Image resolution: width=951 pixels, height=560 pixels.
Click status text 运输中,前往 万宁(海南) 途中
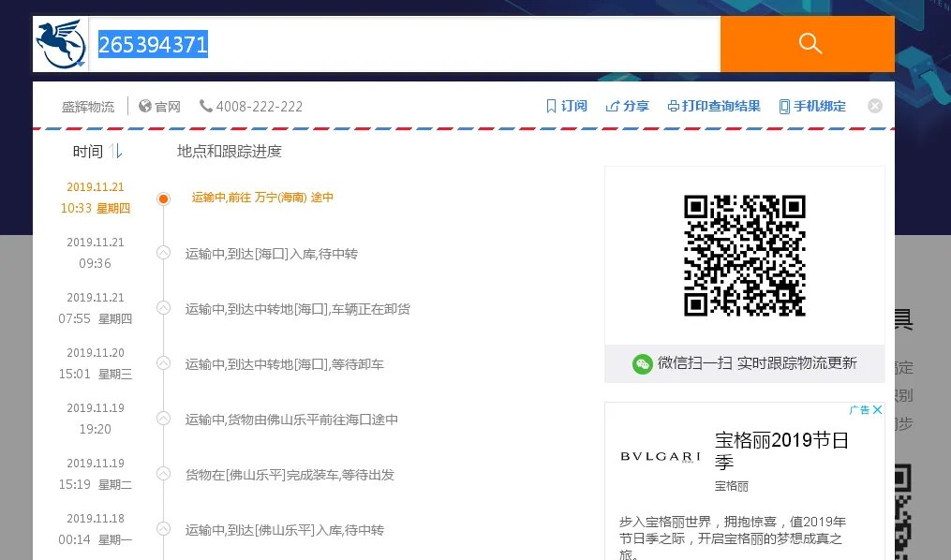click(262, 198)
